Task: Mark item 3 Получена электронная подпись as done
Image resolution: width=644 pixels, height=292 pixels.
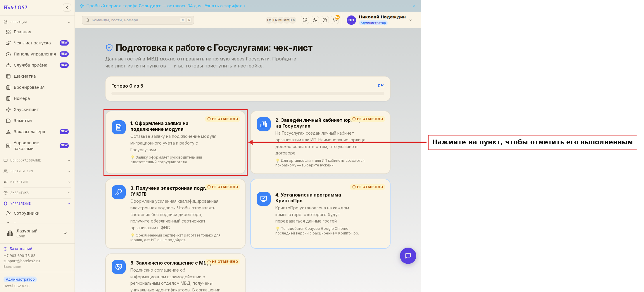Action: (175, 214)
